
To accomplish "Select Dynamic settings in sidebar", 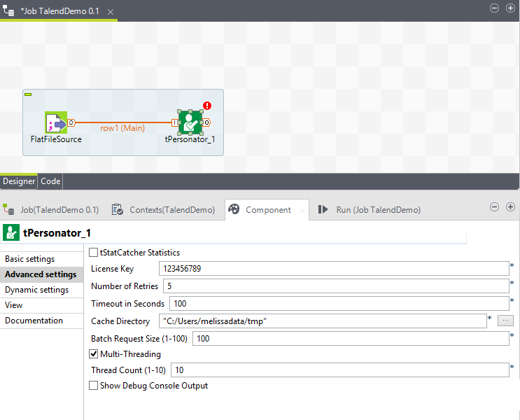I will [x=36, y=290].
